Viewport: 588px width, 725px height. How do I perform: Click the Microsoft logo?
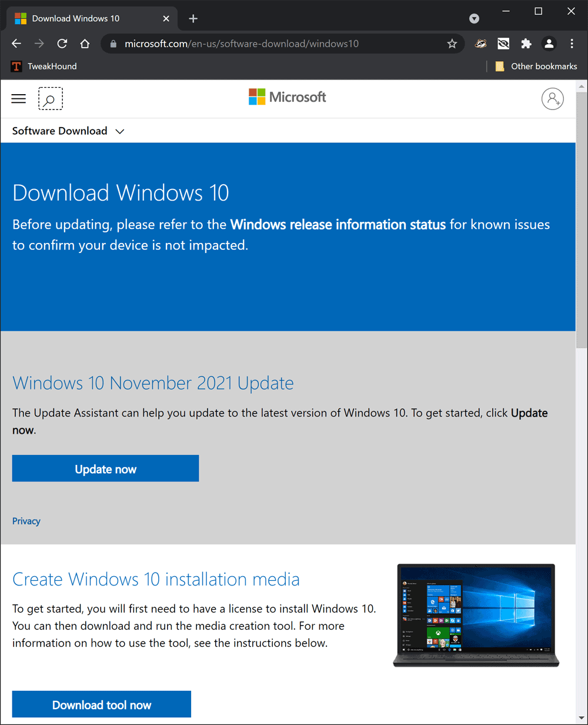[288, 97]
